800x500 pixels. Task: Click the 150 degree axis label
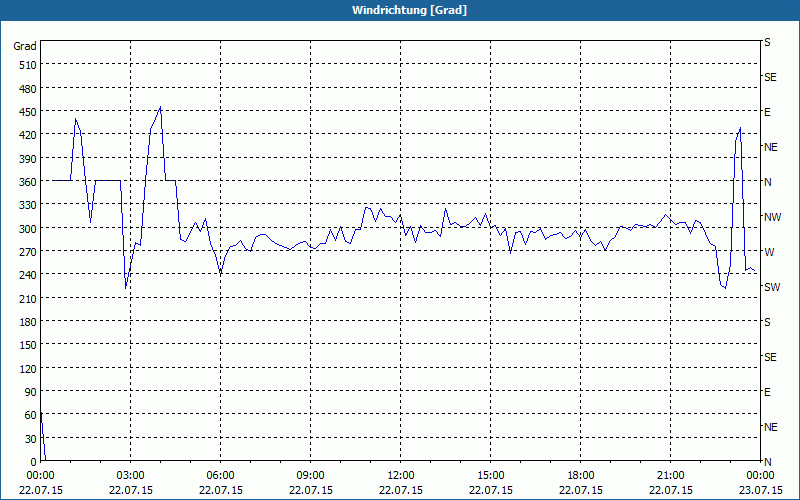[29, 345]
